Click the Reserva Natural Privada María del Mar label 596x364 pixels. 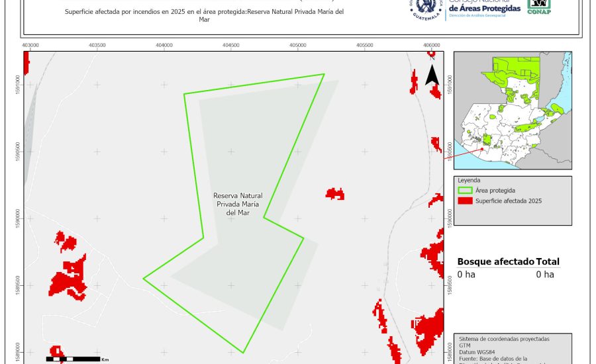pos(238,205)
